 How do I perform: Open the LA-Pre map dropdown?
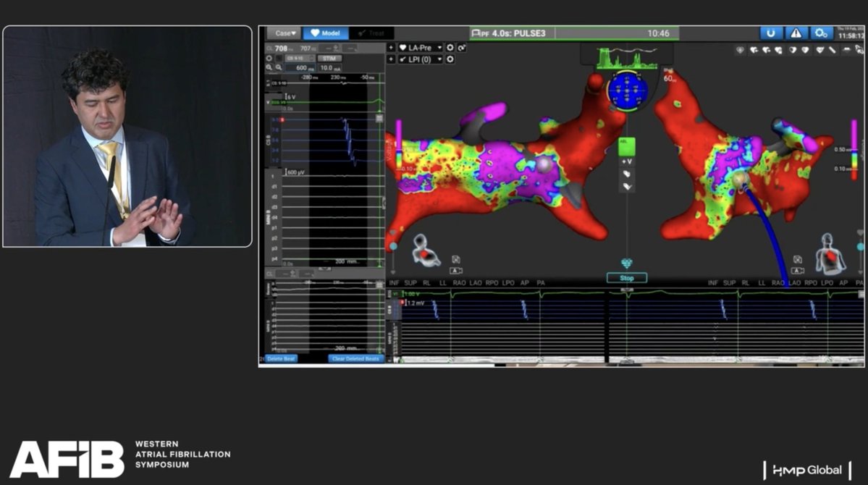(x=420, y=48)
